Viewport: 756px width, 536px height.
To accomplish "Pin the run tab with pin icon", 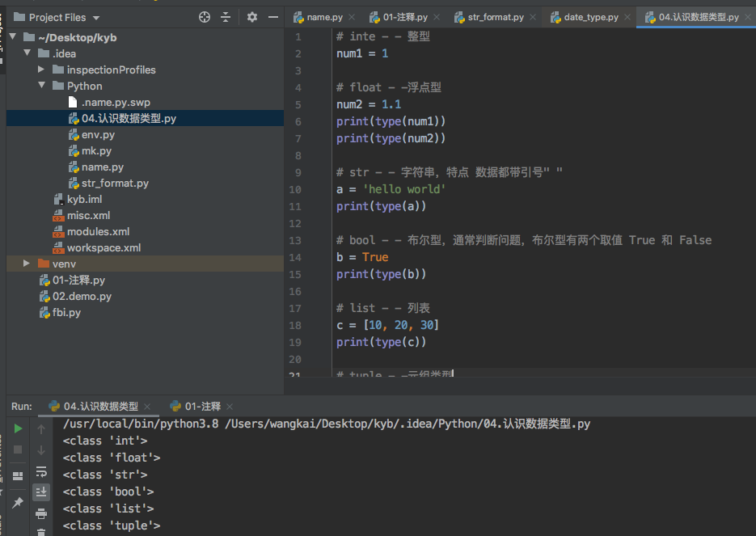I will [18, 503].
